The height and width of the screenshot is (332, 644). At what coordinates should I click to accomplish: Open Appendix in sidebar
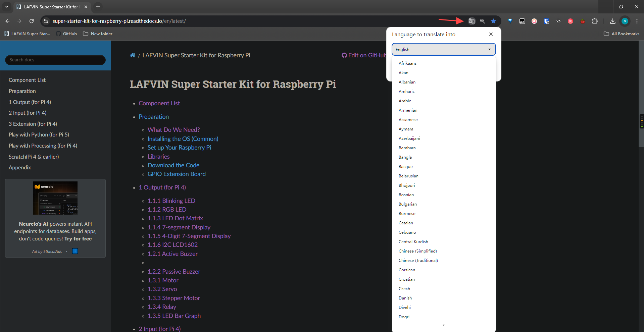(20, 168)
